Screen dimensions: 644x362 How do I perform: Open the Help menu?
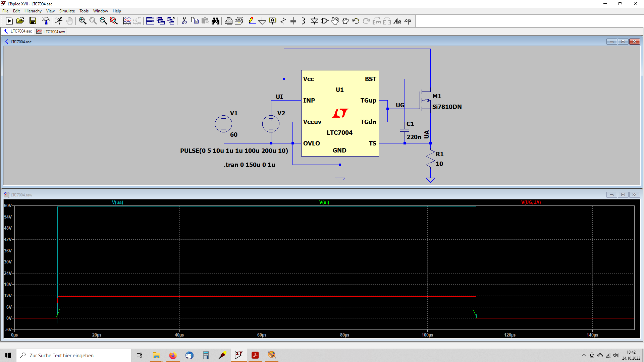pyautogui.click(x=117, y=11)
